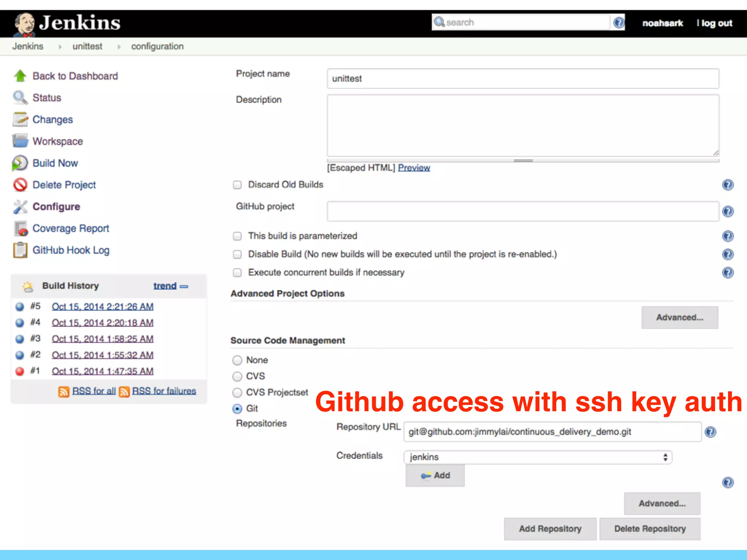Click the Coverage Report icon
Screen dimensions: 747x560
click(21, 229)
